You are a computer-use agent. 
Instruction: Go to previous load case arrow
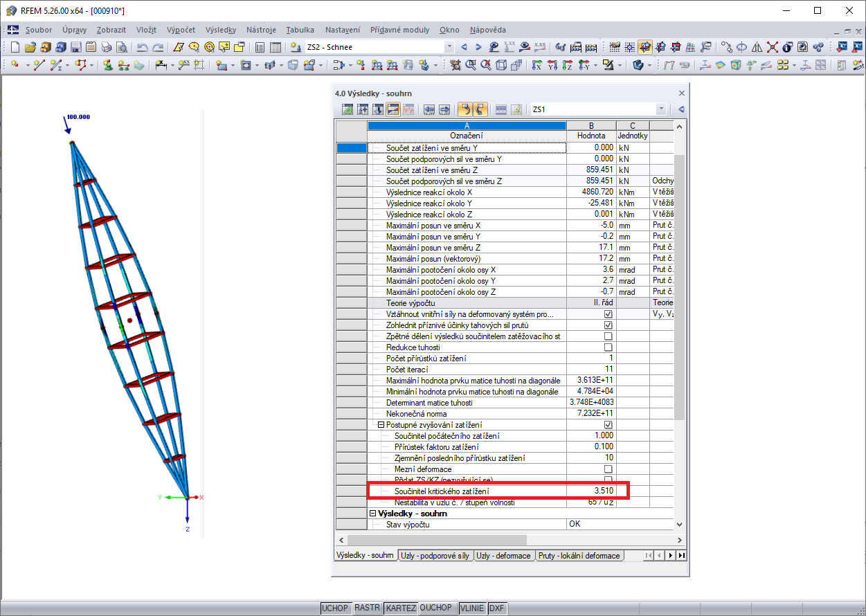pos(464,47)
